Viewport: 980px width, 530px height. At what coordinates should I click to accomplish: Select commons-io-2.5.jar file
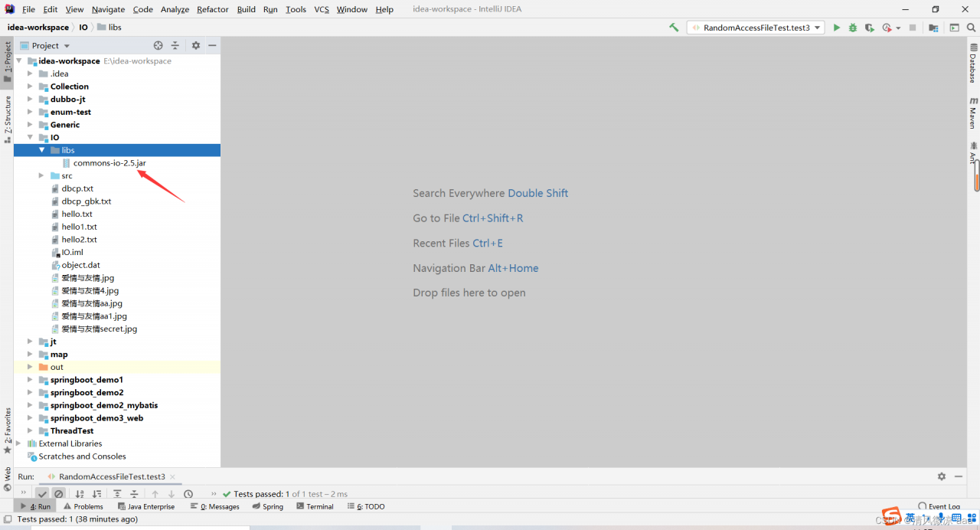point(109,163)
